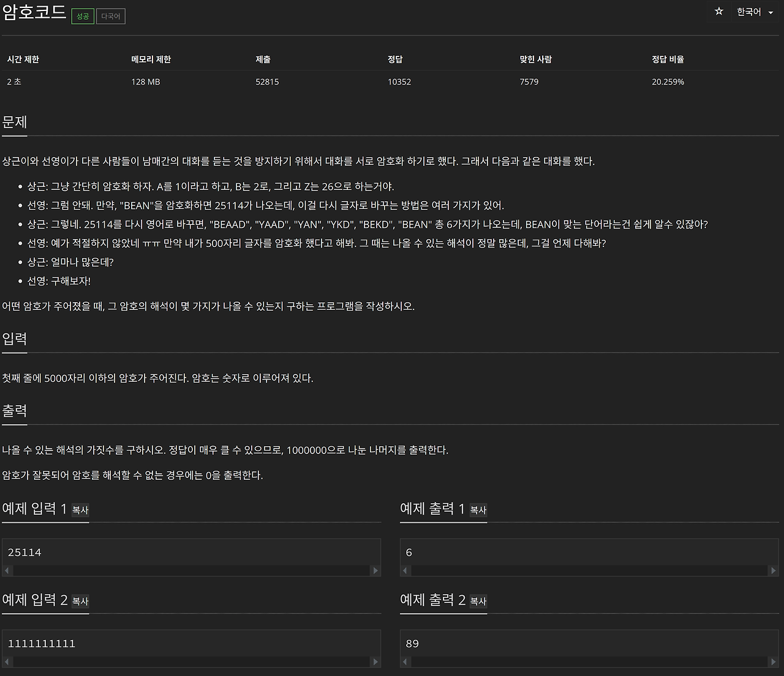View accepted solutions via 10352 link

399,81
